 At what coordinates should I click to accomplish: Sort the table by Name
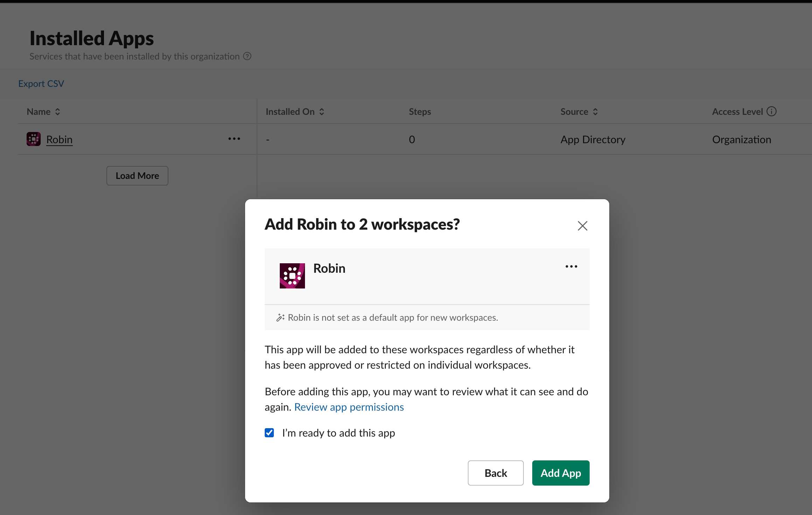[57, 111]
